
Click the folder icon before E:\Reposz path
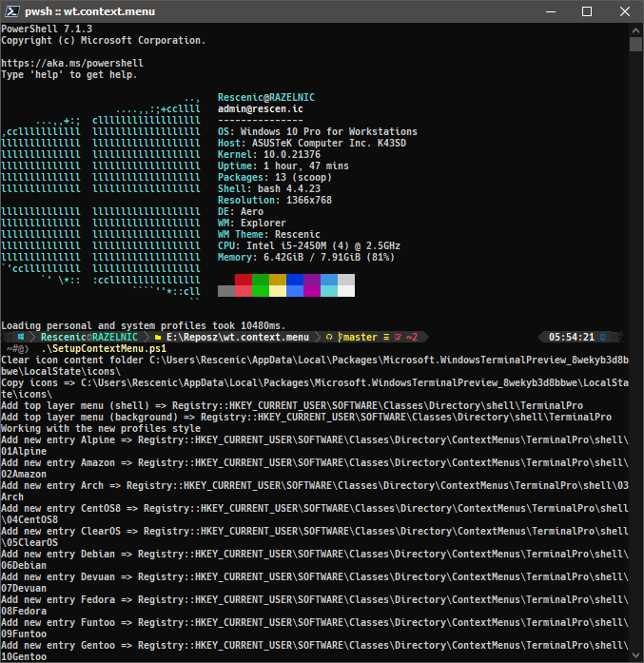(x=158, y=338)
